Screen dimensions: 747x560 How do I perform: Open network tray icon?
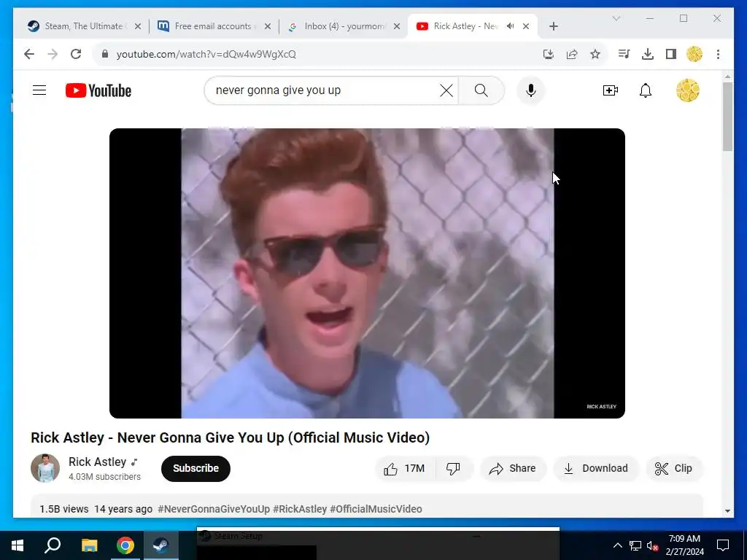pos(635,545)
